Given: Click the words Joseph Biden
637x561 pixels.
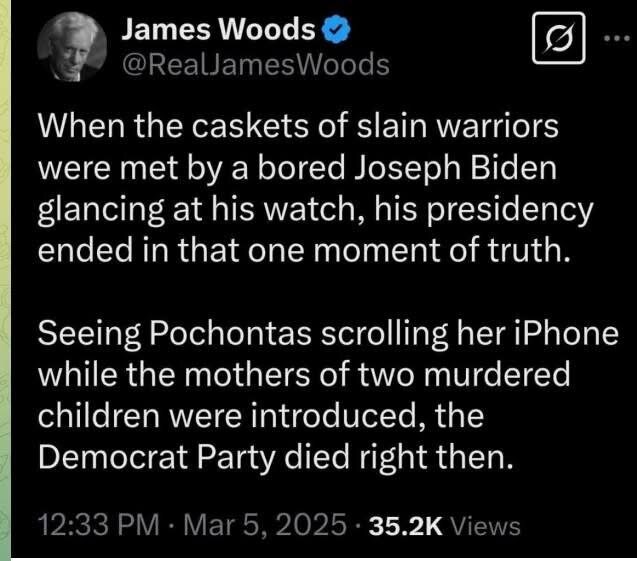Looking at the screenshot, I should (x=456, y=168).
